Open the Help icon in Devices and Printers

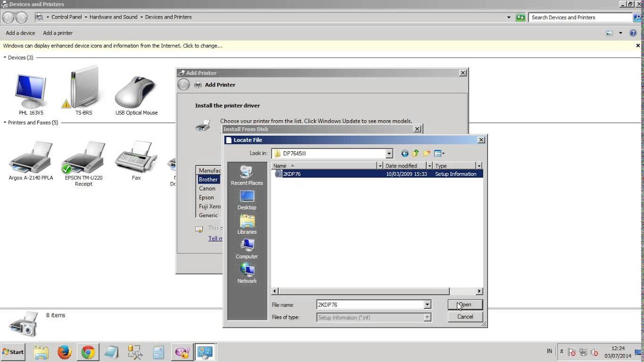(633, 33)
